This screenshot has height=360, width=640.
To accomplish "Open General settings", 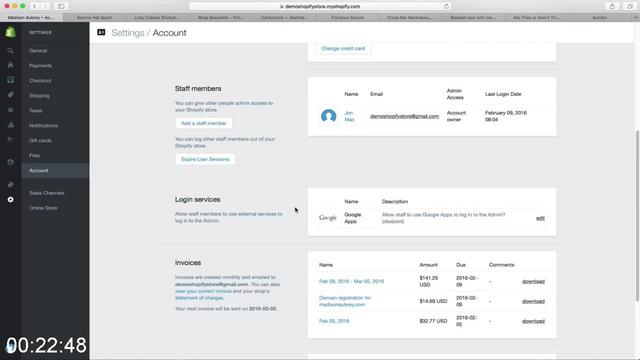I will tap(38, 51).
